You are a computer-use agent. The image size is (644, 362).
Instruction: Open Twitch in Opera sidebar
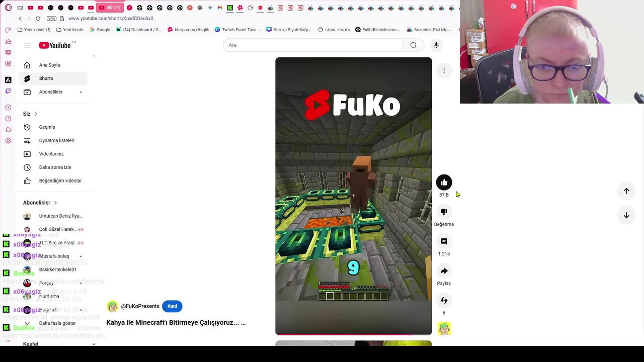tap(8, 91)
